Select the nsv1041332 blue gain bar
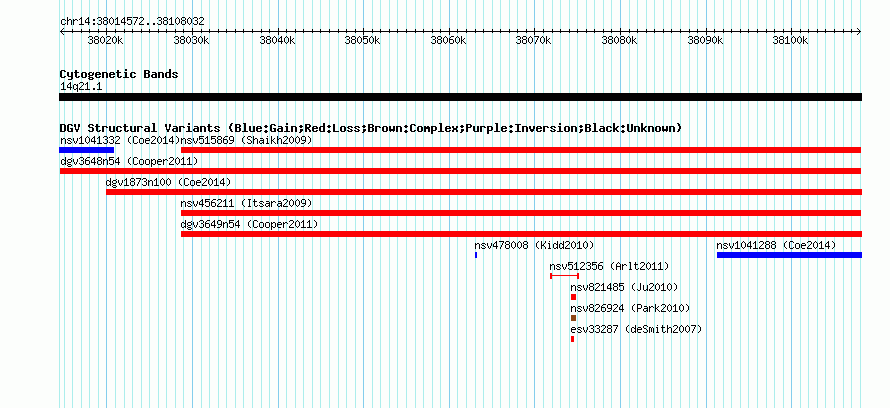Image resolution: width=890 pixels, height=408 pixels. (x=87, y=150)
